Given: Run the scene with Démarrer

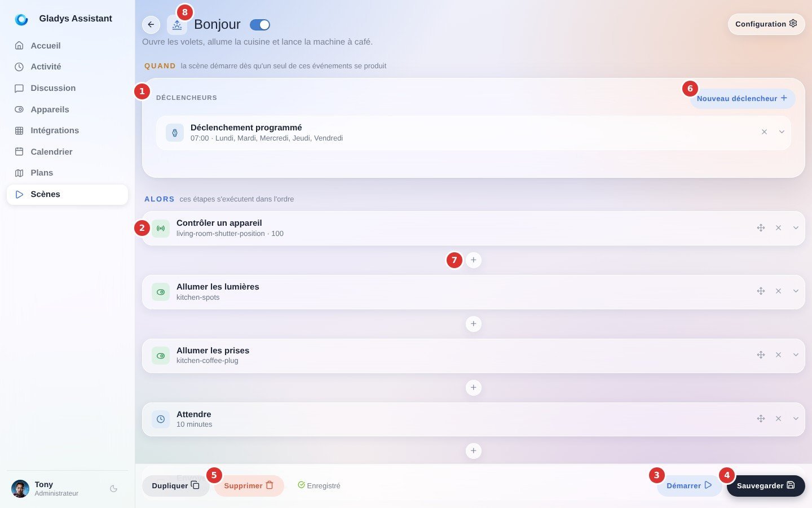Looking at the screenshot, I should click(689, 485).
